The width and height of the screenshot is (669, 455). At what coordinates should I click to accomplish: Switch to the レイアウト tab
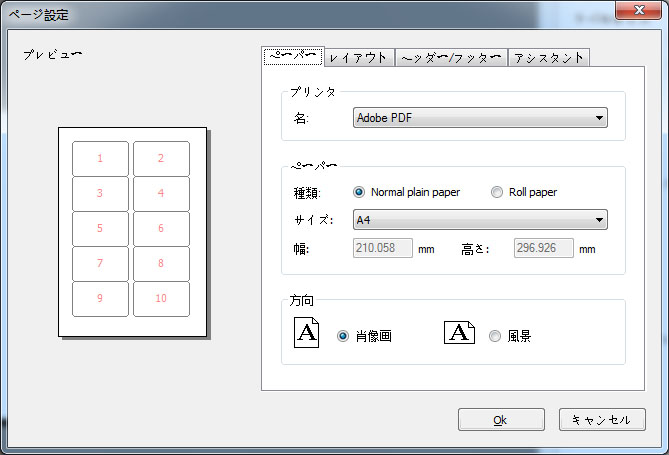[x=359, y=58]
